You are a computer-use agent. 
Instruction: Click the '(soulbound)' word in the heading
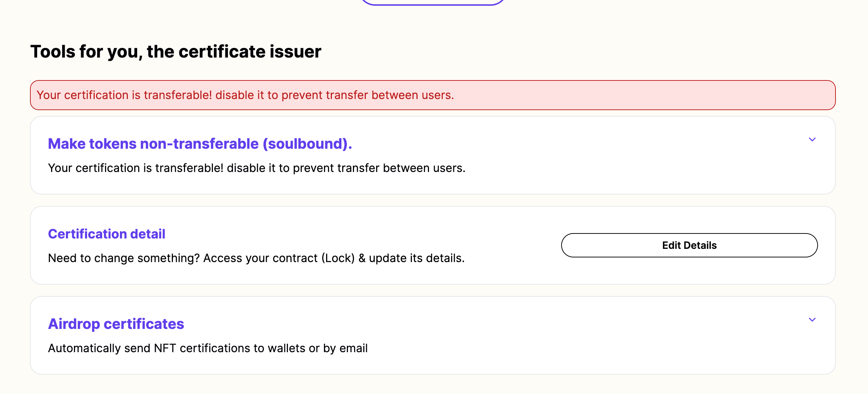tap(307, 144)
